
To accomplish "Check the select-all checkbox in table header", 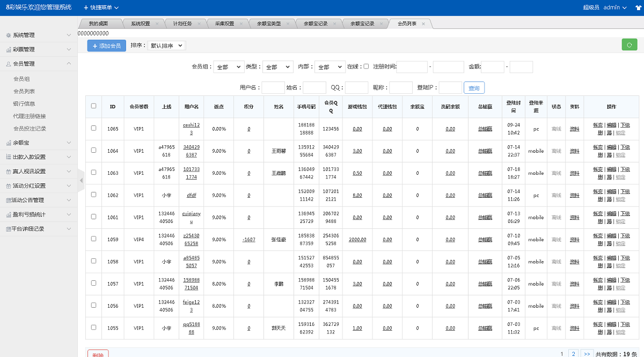I will (x=93, y=106).
